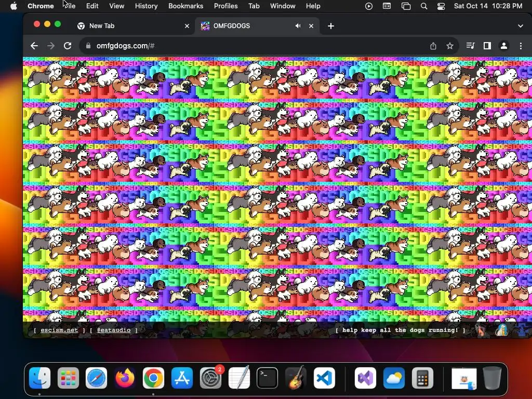This screenshot has width=532, height=399.
Task: Open the escism.net link
Action: pos(59,330)
